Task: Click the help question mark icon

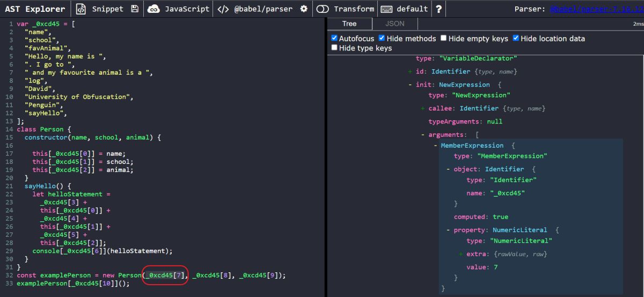Action: point(439,9)
